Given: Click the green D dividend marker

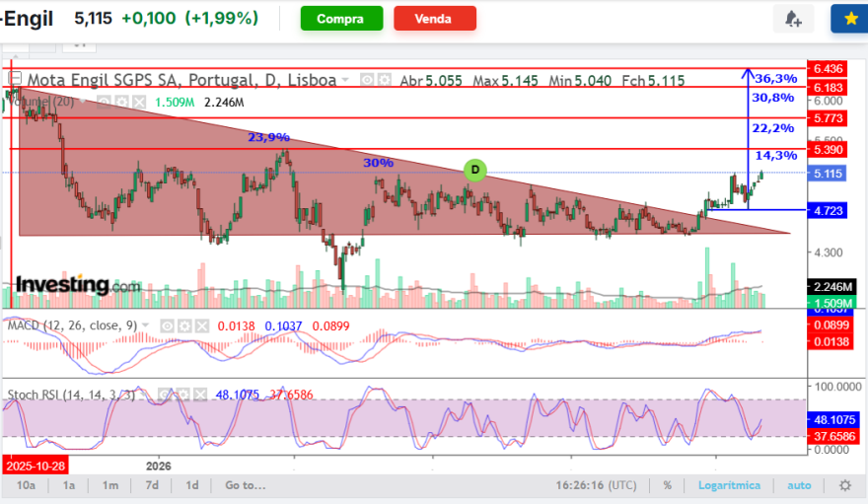Looking at the screenshot, I should coord(475,170).
